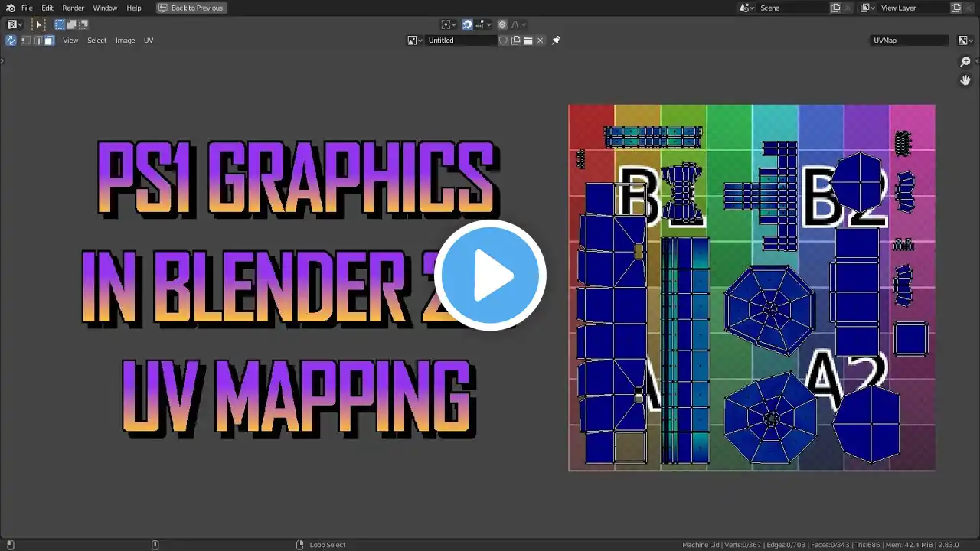Open the Window menu

tap(105, 8)
